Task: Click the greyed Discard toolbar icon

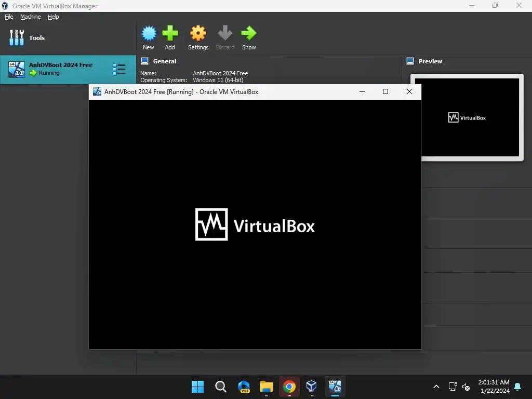Action: click(225, 37)
